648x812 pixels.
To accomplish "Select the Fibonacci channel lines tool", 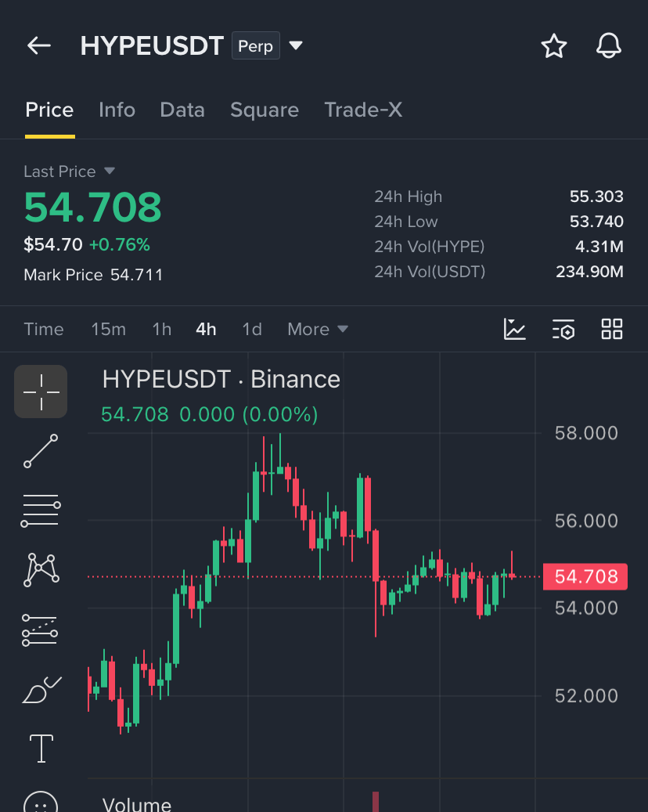I will [40, 630].
